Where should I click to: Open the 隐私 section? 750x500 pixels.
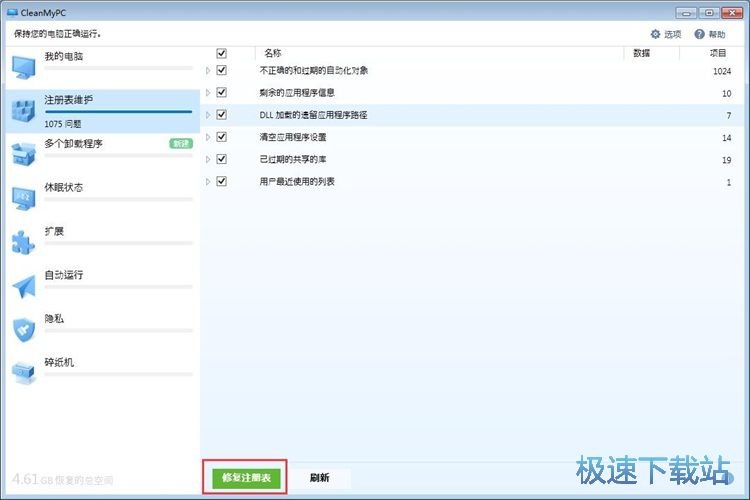pos(102,330)
